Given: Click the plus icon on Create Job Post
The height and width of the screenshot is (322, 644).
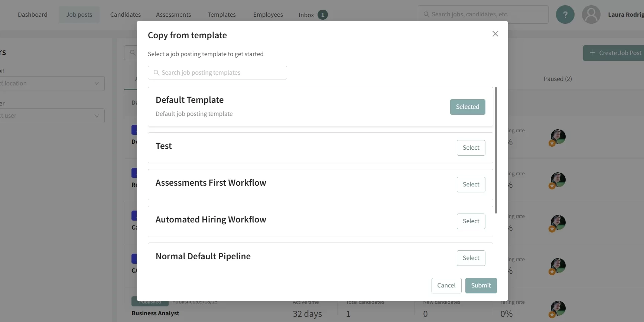Looking at the screenshot, I should [592, 53].
